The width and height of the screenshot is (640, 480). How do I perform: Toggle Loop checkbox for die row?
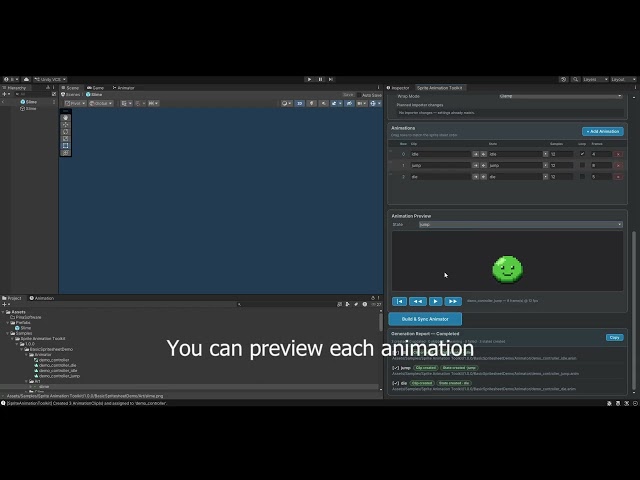[x=582, y=177]
